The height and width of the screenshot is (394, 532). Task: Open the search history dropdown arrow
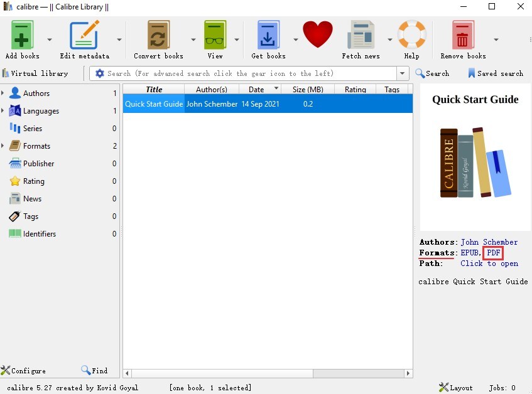(402, 73)
